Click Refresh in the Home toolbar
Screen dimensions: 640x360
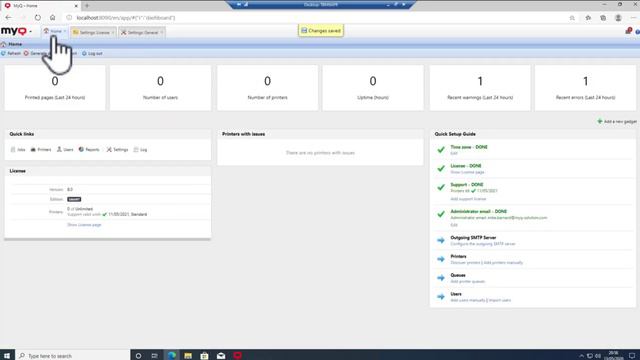click(11, 53)
